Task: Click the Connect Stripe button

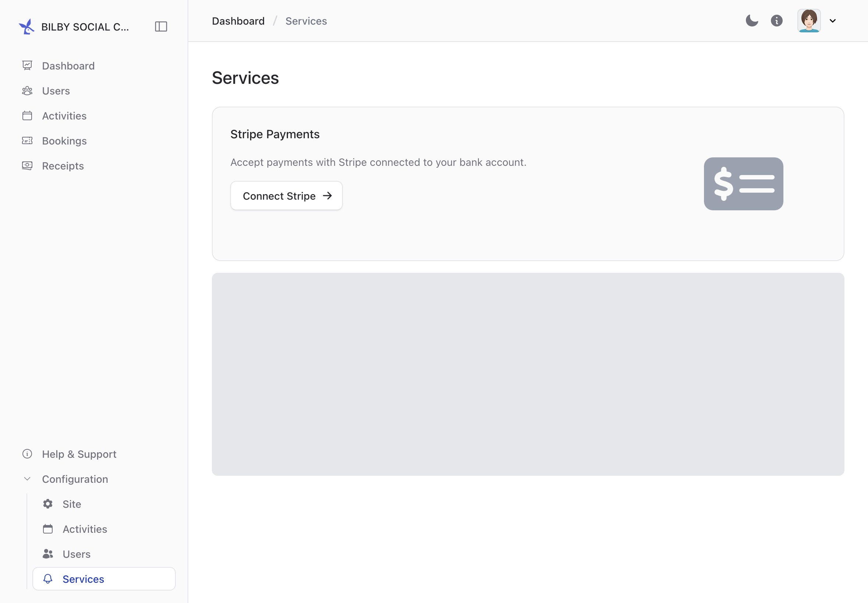Action: click(x=286, y=196)
